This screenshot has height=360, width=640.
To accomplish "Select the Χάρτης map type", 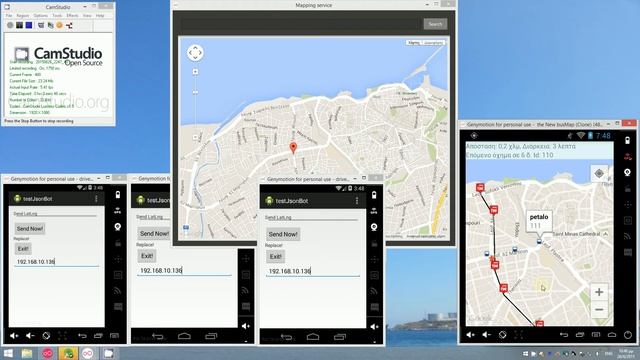I will 413,42.
